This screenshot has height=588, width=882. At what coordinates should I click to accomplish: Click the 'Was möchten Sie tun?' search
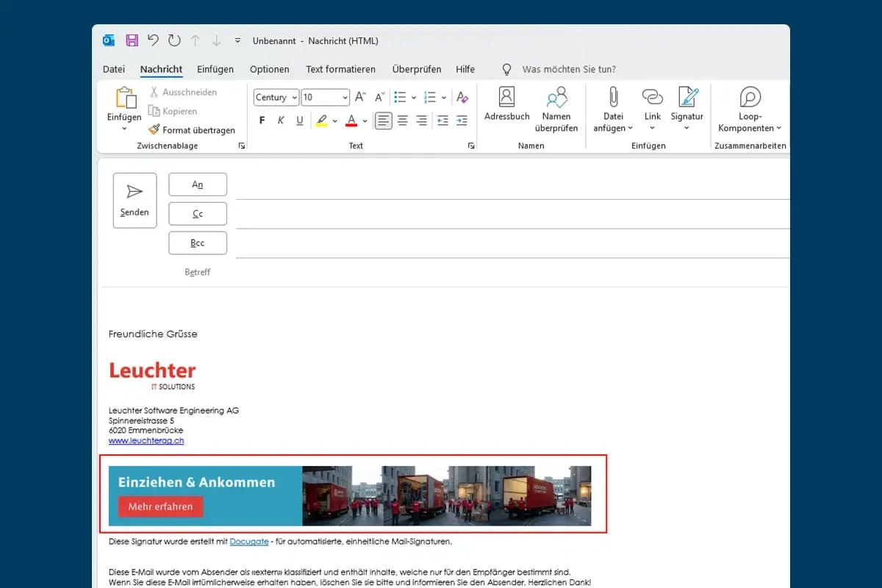point(569,69)
